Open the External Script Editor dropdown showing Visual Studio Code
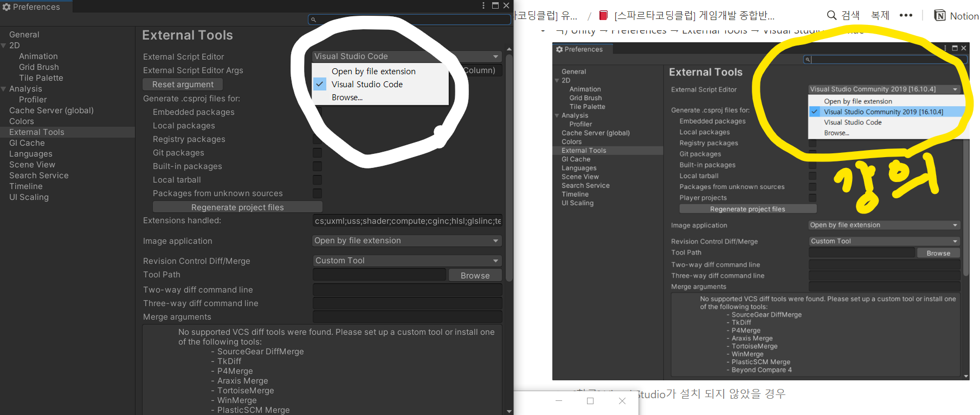Screen dimensions: 980x415 tap(407, 56)
